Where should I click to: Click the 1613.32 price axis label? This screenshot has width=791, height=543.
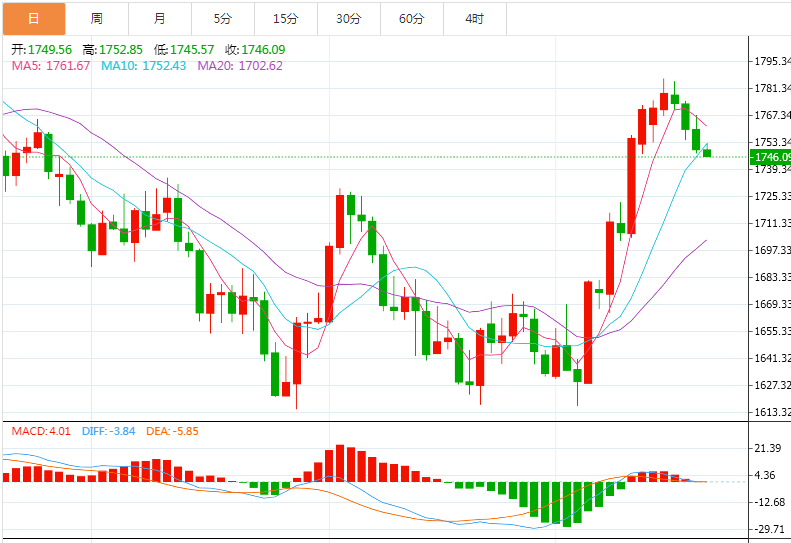point(772,412)
